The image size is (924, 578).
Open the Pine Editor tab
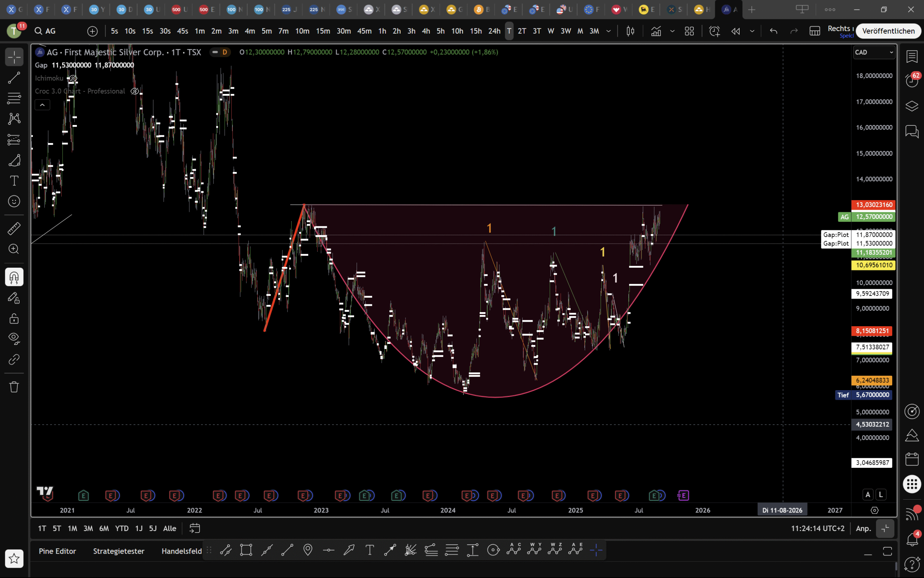(57, 551)
